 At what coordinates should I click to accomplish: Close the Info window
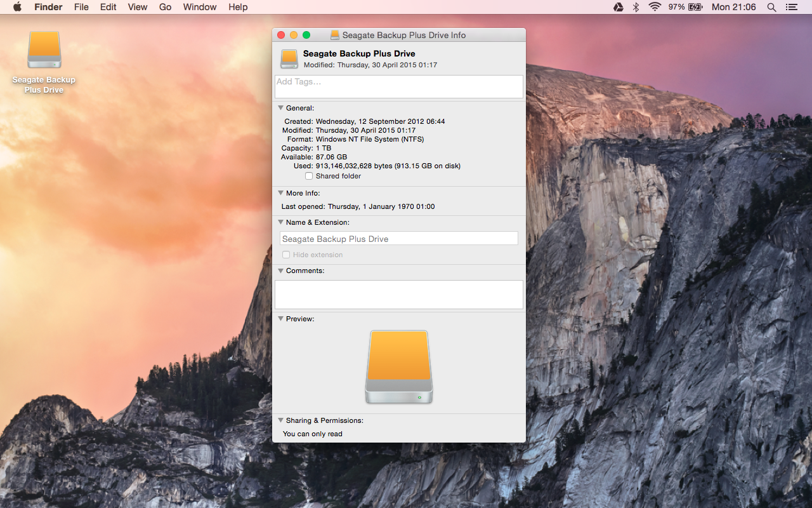pyautogui.click(x=281, y=35)
